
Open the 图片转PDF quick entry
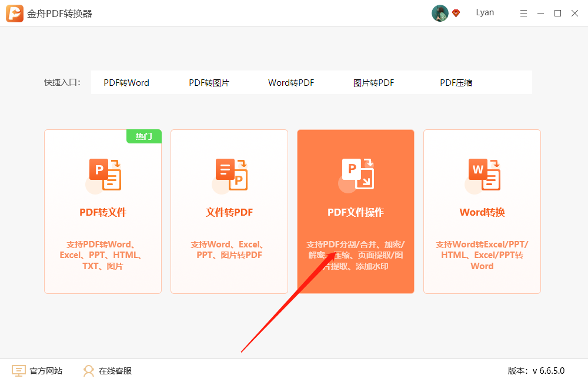[373, 82]
